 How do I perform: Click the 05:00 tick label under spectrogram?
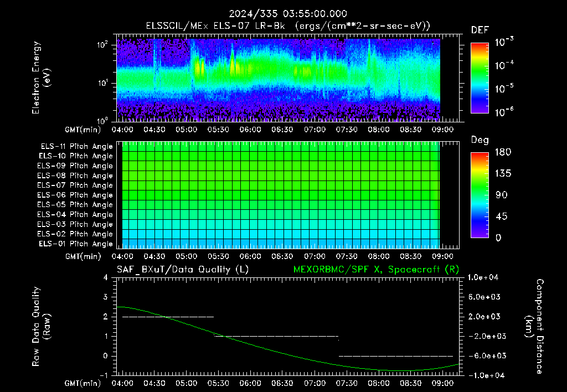tap(186, 130)
